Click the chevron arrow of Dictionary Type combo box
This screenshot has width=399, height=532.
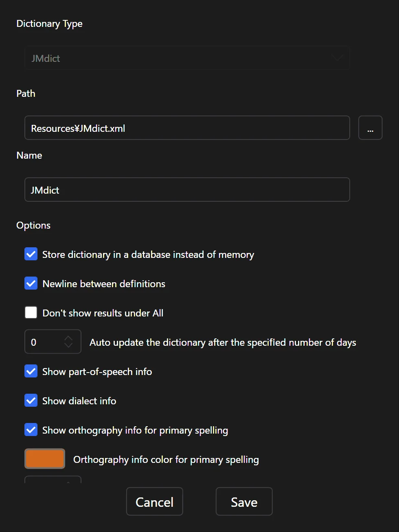point(337,58)
